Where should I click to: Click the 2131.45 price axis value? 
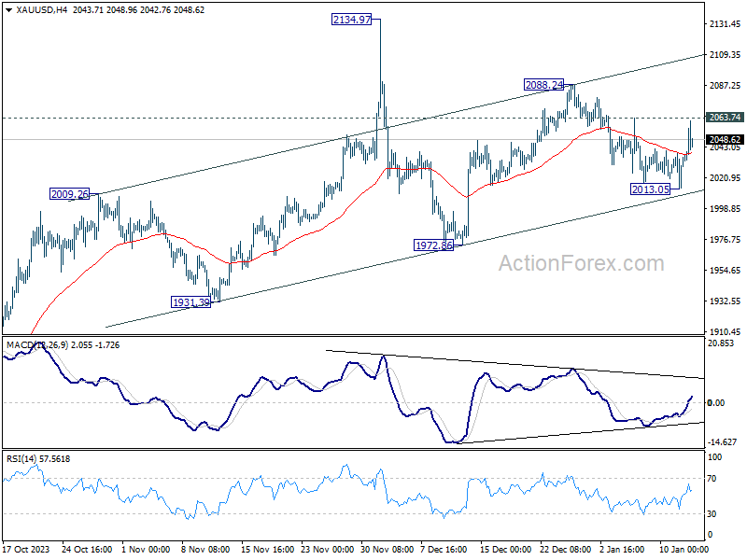pyautogui.click(x=725, y=24)
